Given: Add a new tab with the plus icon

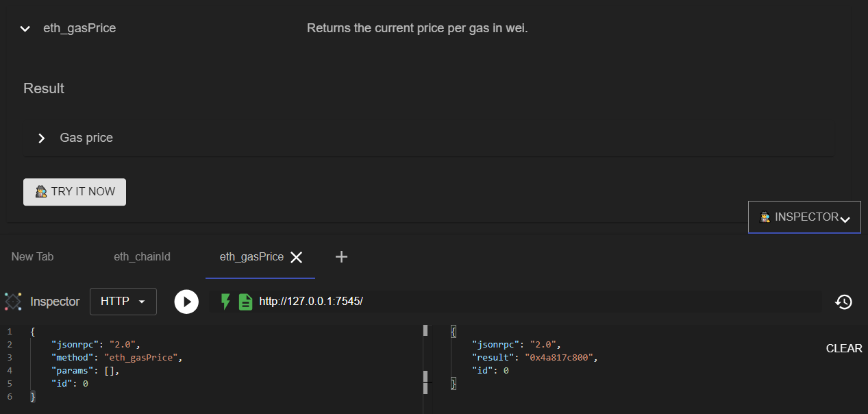Looking at the screenshot, I should (341, 257).
